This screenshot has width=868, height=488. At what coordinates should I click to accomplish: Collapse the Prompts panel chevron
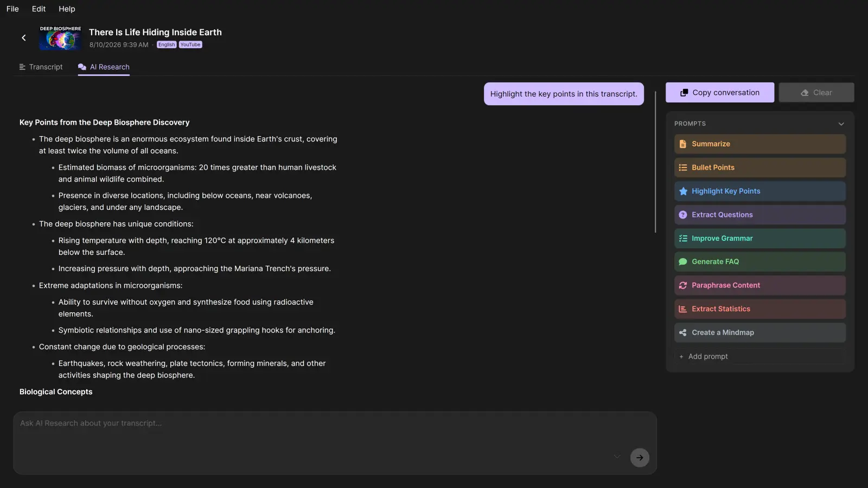coord(841,124)
